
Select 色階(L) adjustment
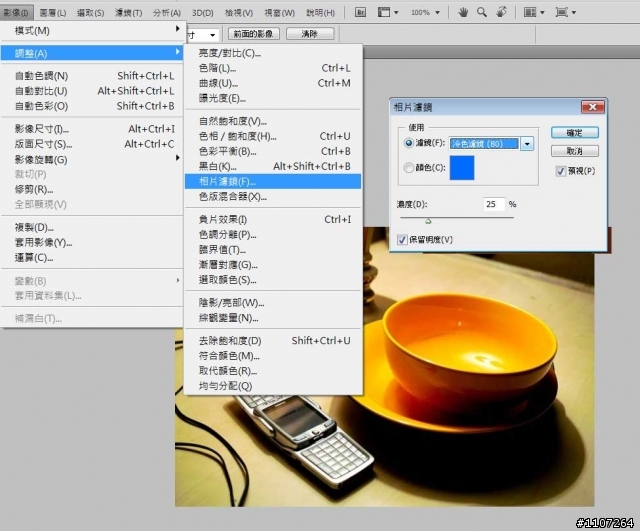coord(273,68)
